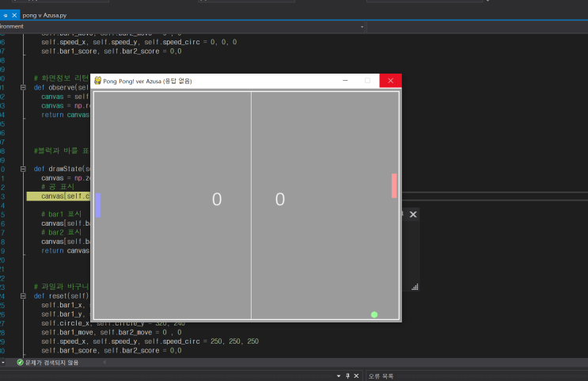Close the small panel behind the Pong window
Viewport: 588px width, 381px height.
point(413,215)
